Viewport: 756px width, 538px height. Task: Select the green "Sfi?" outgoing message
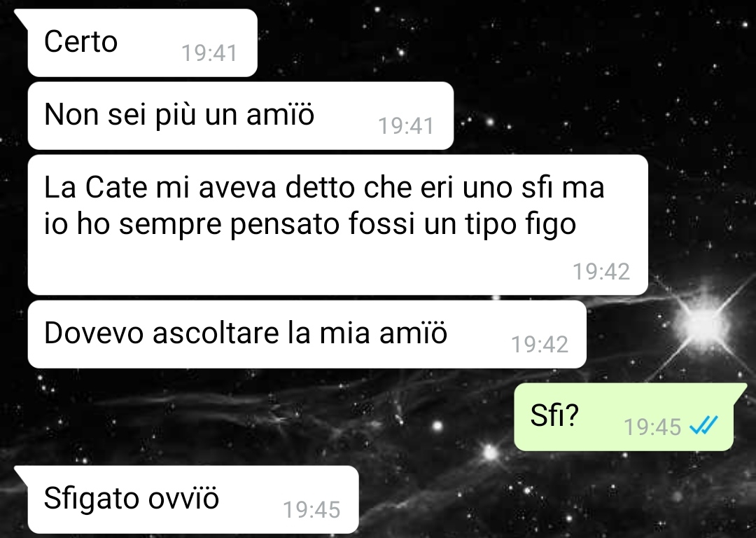(624, 418)
